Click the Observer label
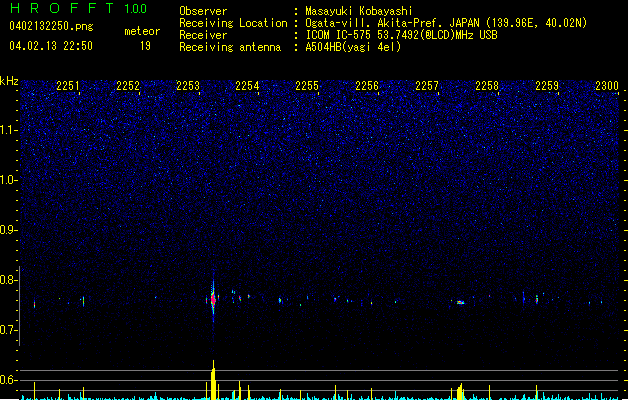 point(203,11)
